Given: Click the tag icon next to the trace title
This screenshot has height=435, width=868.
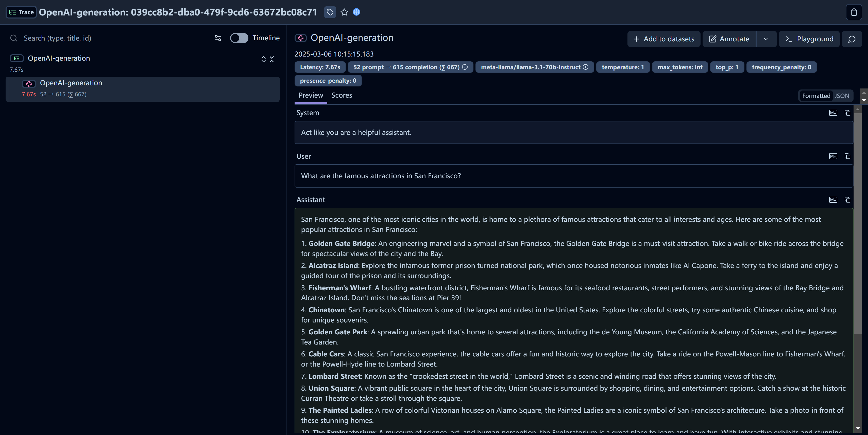Looking at the screenshot, I should [330, 12].
